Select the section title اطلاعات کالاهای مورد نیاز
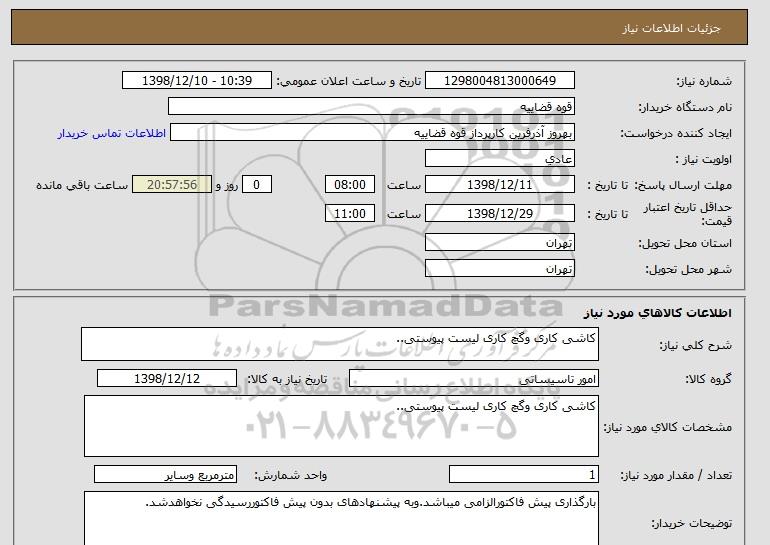The height and width of the screenshot is (545, 770). [658, 313]
